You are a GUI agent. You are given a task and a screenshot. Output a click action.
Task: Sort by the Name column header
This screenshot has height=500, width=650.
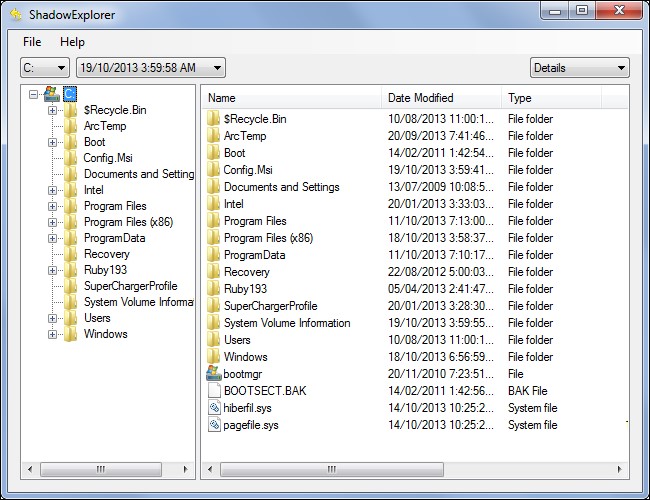point(292,98)
